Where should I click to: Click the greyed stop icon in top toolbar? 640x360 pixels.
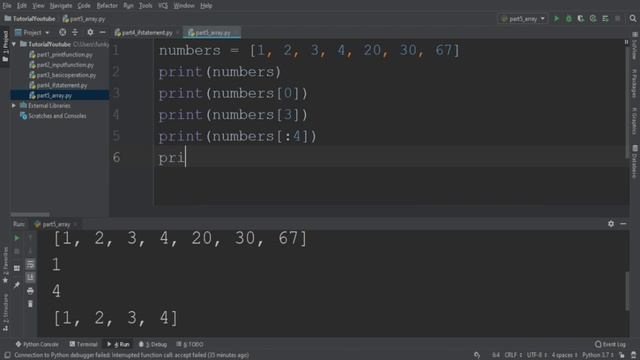coord(618,19)
